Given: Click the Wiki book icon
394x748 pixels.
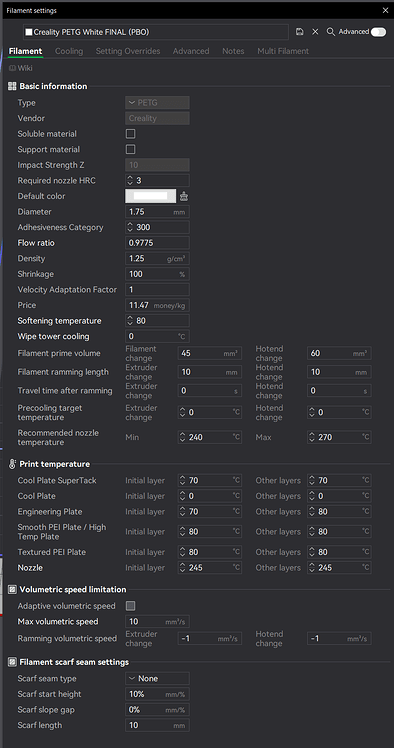Looking at the screenshot, I should [12, 68].
